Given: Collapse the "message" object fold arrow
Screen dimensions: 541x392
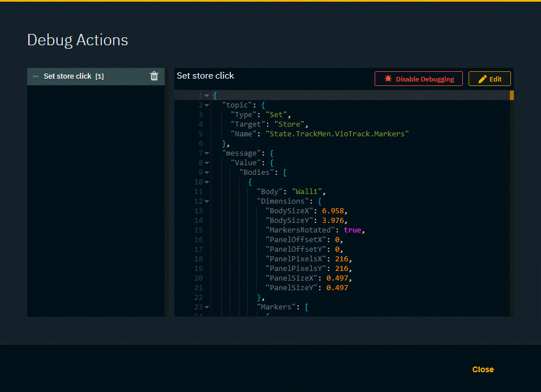Looking at the screenshot, I should (206, 153).
